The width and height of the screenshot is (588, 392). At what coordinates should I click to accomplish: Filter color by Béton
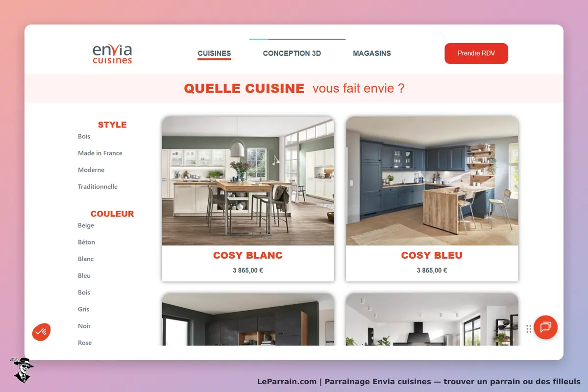[86, 242]
